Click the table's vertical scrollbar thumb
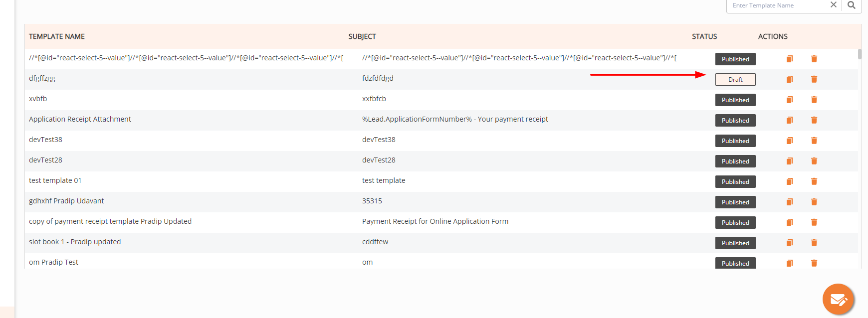Screen dimensions: 868x318 (x=860, y=54)
